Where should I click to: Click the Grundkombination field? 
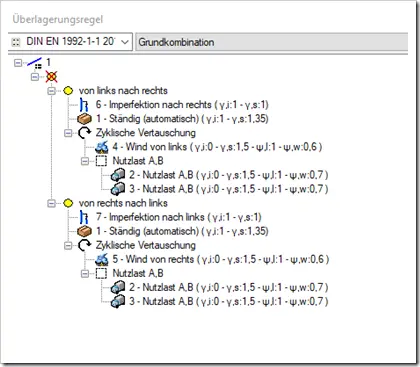tap(272, 42)
